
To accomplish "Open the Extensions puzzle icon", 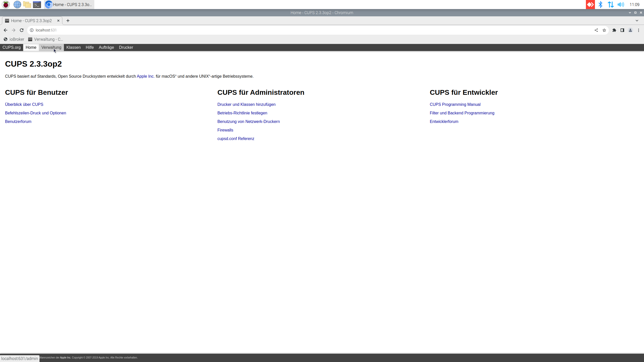I will [614, 30].
